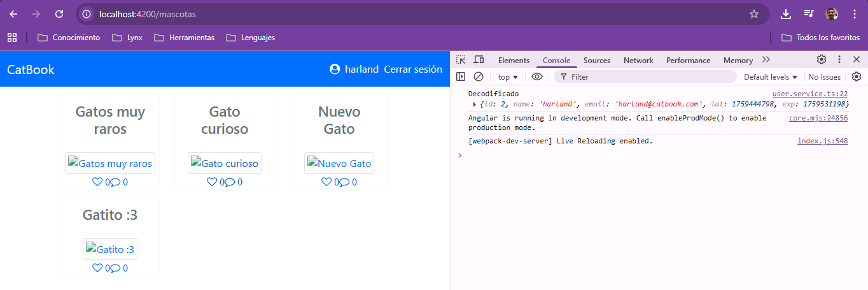Switch to the Network tab
The height and width of the screenshot is (290, 868).
click(x=638, y=61)
